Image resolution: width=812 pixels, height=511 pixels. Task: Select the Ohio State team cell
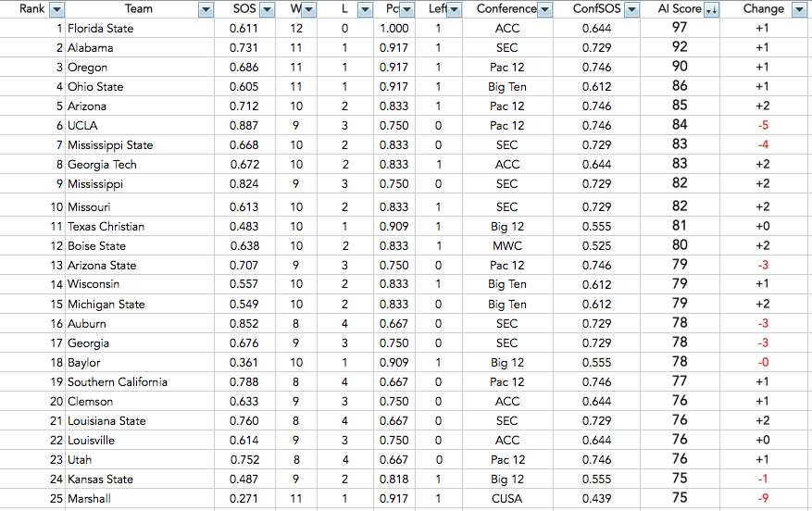(140, 86)
